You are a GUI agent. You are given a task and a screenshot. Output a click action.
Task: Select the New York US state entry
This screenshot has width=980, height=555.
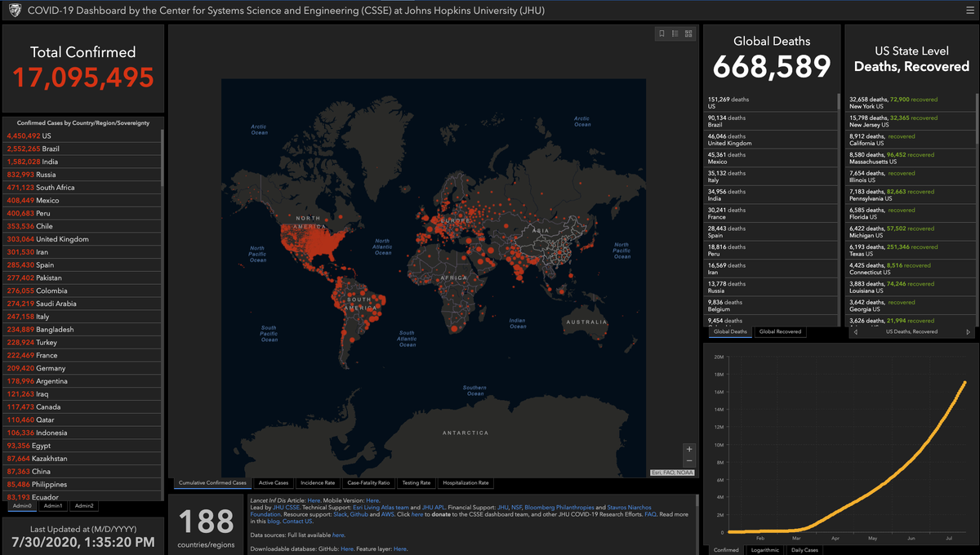click(x=908, y=103)
